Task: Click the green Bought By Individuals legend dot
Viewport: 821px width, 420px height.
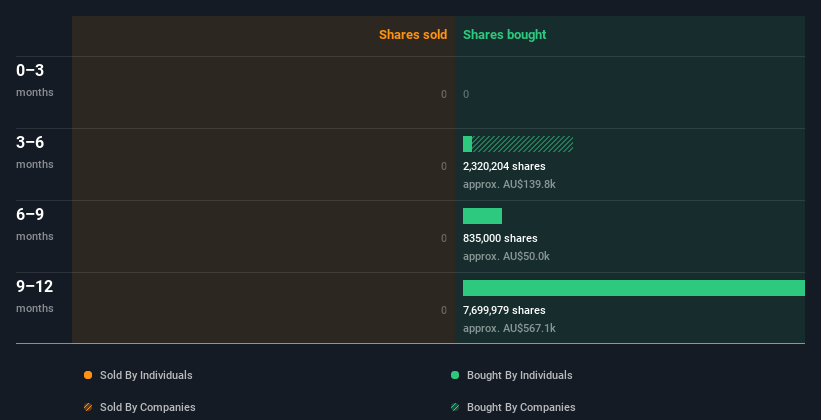Action: pyautogui.click(x=454, y=375)
